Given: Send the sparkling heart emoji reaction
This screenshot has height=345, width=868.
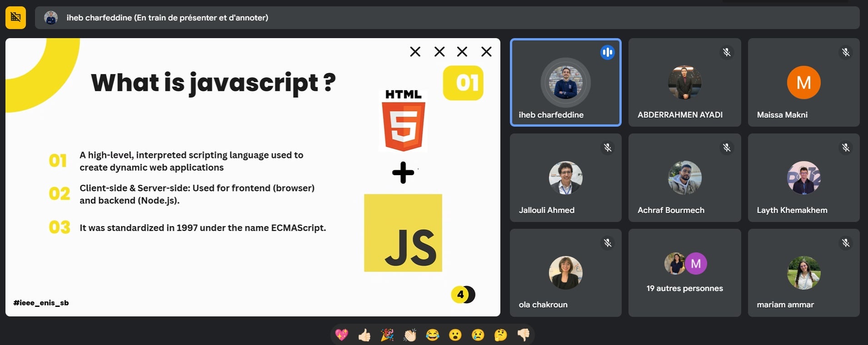Looking at the screenshot, I should (341, 335).
